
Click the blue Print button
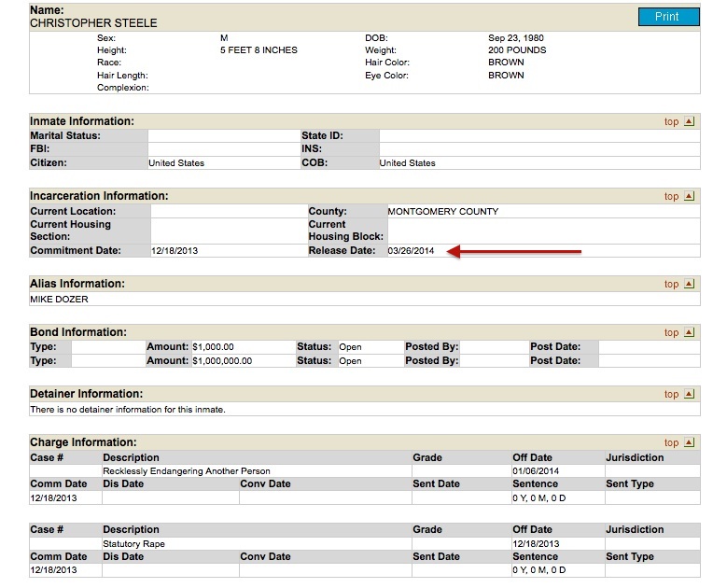point(668,17)
